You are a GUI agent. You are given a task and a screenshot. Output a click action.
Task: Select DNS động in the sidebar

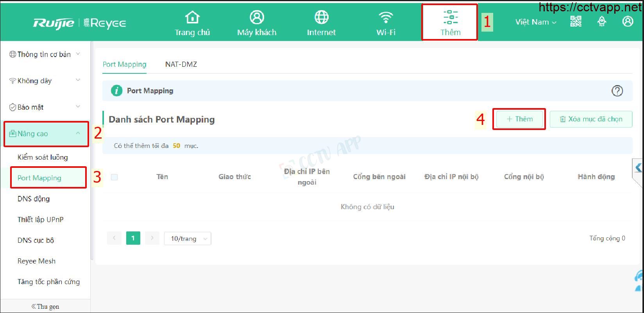pos(34,199)
